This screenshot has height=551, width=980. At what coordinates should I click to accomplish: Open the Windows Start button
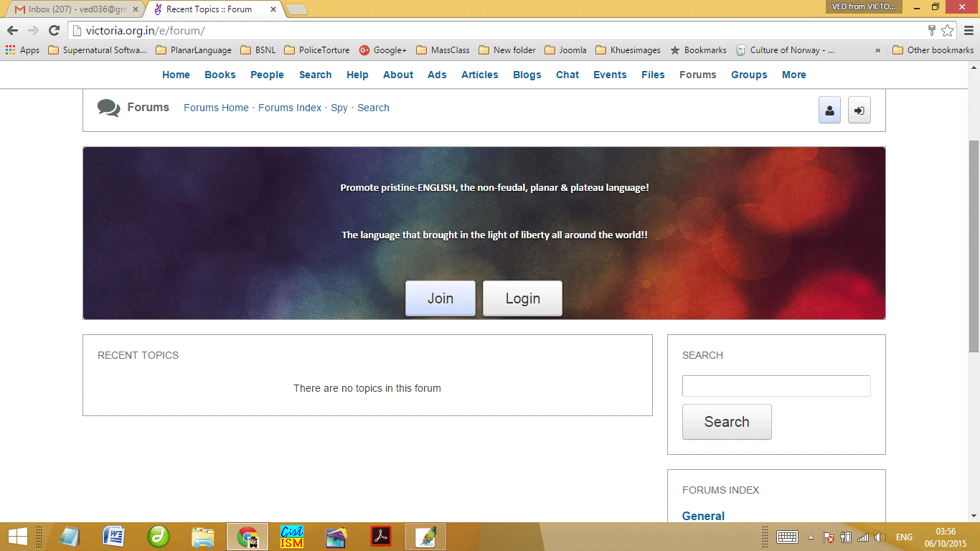coord(17,536)
